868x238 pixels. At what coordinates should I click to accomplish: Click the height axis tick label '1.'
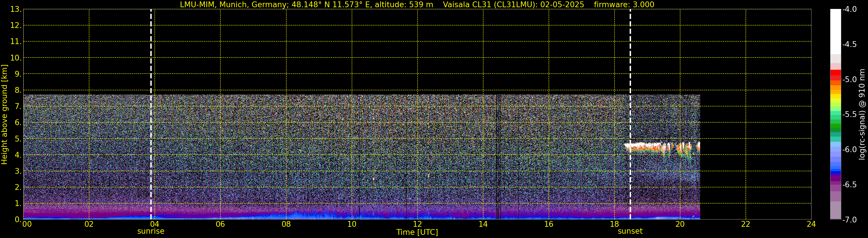[x=18, y=203]
